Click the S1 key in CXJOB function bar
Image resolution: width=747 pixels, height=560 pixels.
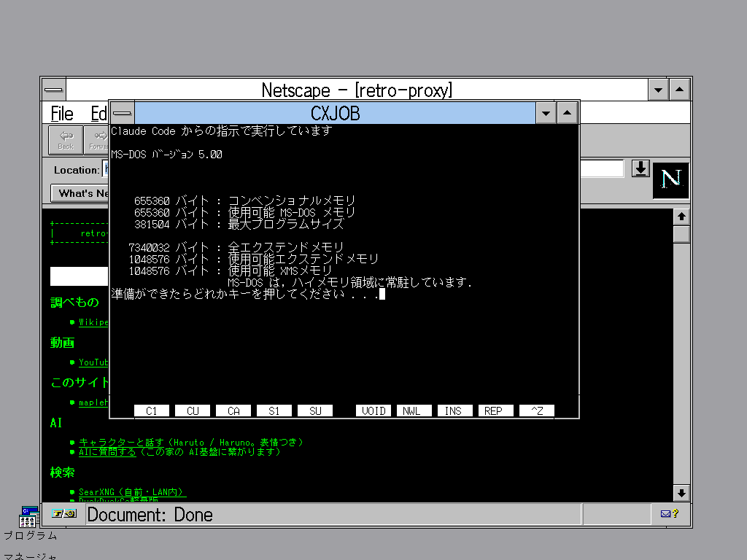pos(274,411)
